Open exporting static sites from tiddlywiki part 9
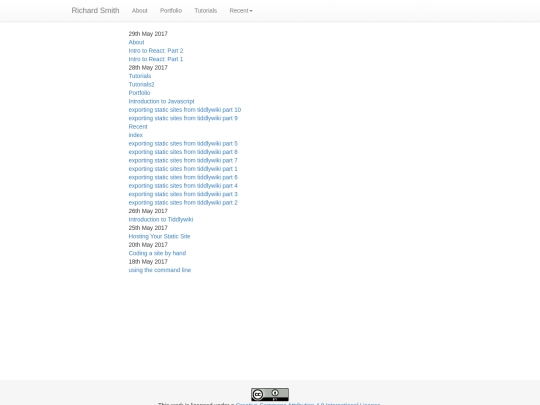 click(x=183, y=118)
